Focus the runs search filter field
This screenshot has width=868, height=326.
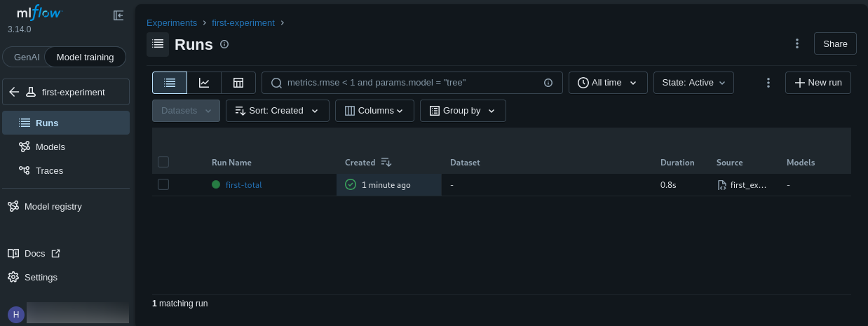(x=412, y=83)
